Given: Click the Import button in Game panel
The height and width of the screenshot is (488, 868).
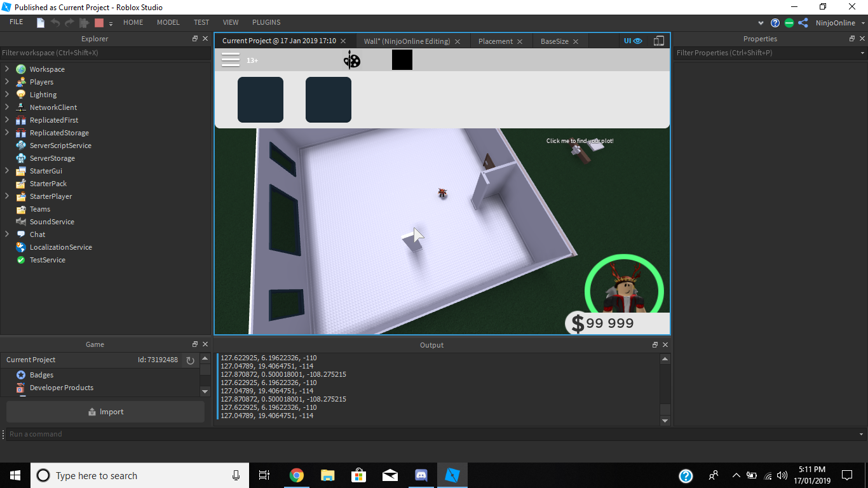Looking at the screenshot, I should [x=105, y=411].
